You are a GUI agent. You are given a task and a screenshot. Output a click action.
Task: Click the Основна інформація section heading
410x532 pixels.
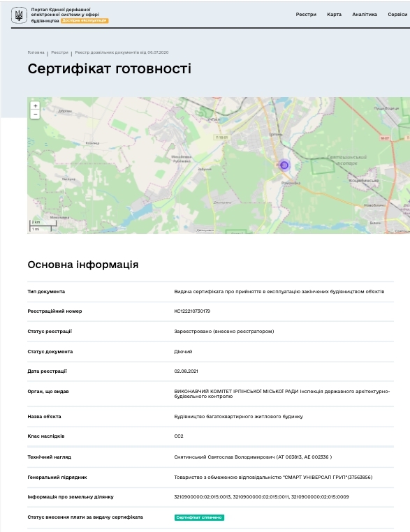[x=83, y=265]
